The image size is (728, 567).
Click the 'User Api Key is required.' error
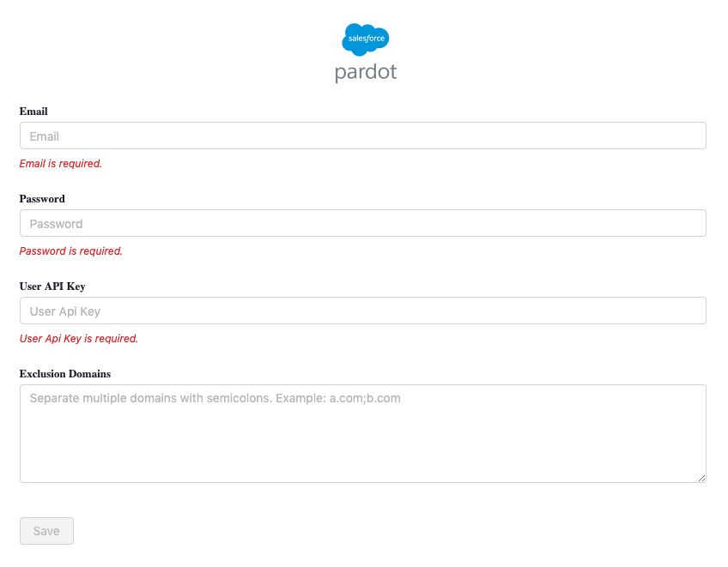click(x=78, y=339)
